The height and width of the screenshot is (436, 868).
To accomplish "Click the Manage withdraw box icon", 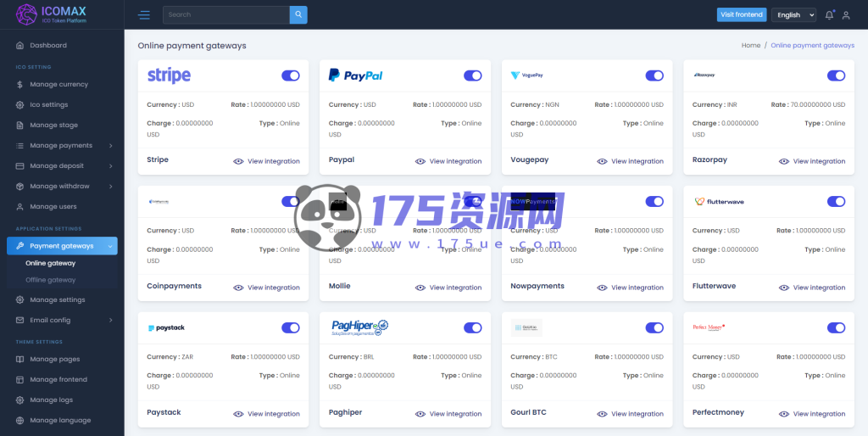I will tap(20, 186).
